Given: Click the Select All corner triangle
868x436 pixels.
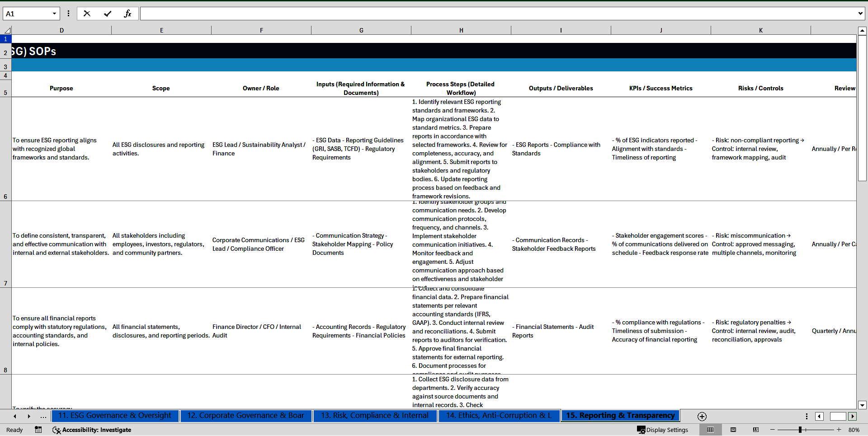Looking at the screenshot, I should coord(7,30).
